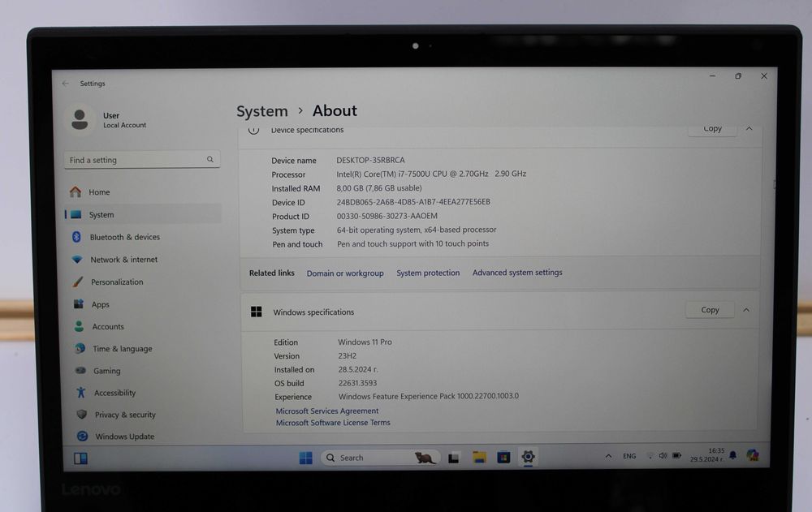Collapse the Device specifications section
This screenshot has height=512, width=812.
(749, 128)
